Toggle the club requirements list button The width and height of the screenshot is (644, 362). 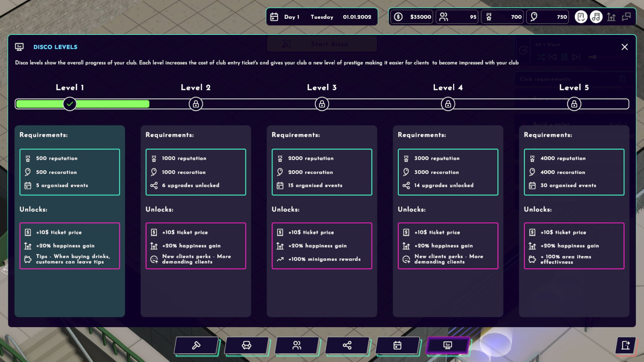pyautogui.click(x=581, y=17)
